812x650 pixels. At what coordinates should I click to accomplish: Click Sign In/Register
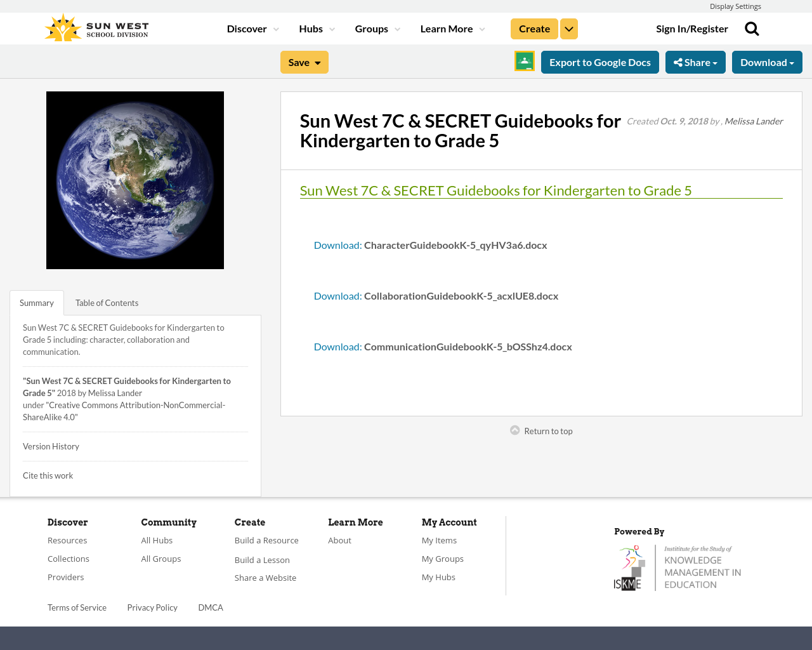click(692, 28)
